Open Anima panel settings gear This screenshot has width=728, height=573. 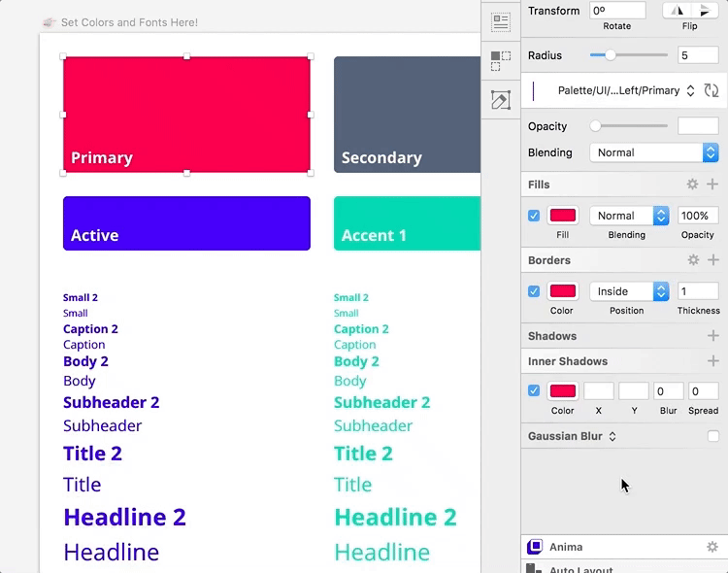coord(712,547)
